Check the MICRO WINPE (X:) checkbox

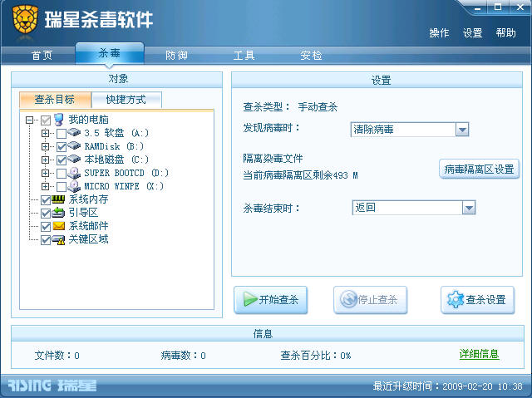coord(62,187)
